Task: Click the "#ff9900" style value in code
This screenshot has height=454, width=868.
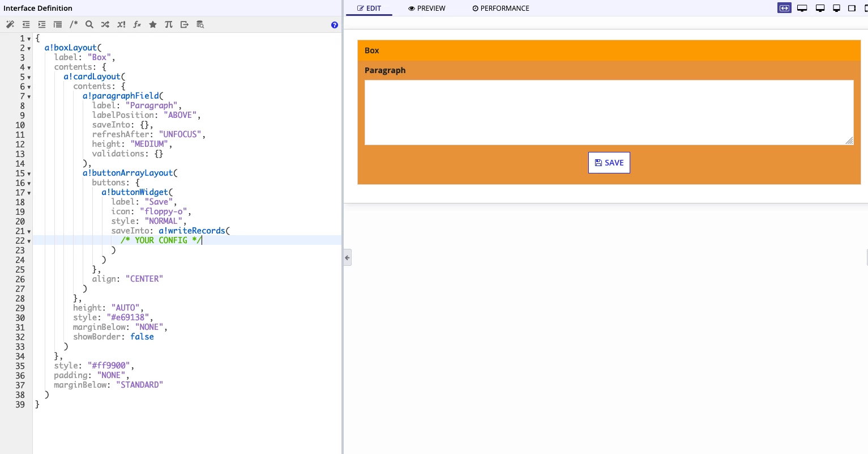Action: pos(110,366)
